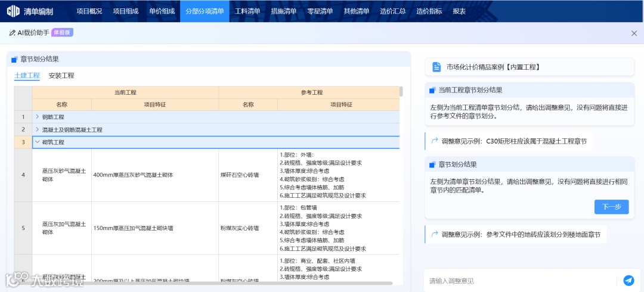Screen dimensions: 644x292
Task: Click the app logo icon beside 清单编制
Action: click(13, 11)
